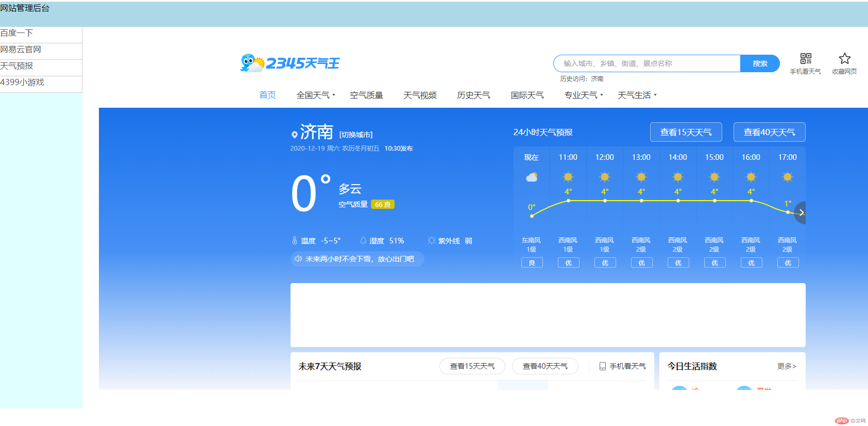Screen dimensions: 868x426
Task: Click the sun icon for 15:00
Action: click(x=714, y=177)
